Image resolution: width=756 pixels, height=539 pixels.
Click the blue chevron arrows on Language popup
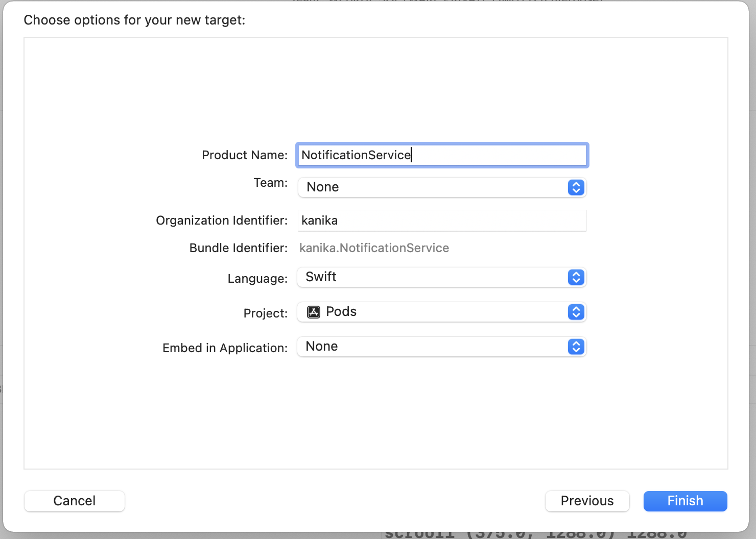click(x=576, y=277)
